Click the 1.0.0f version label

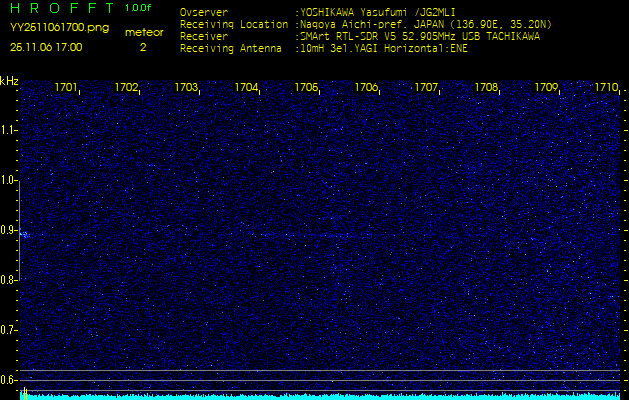(x=139, y=8)
